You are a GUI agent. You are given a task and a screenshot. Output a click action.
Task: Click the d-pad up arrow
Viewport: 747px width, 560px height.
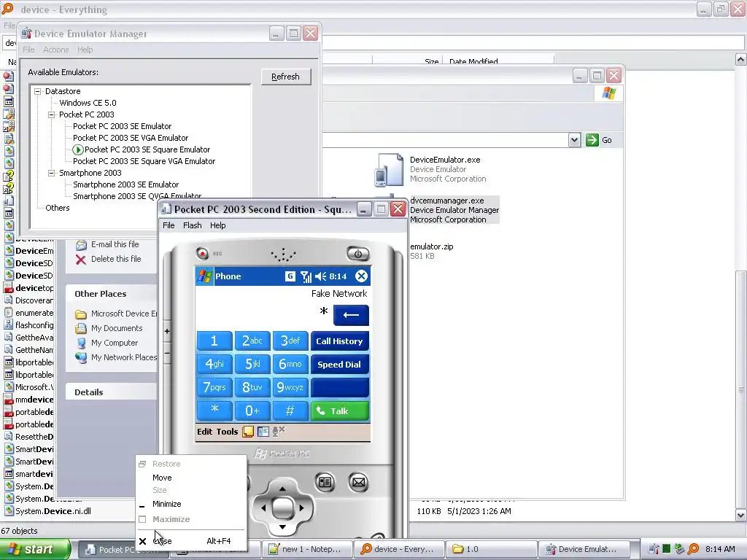click(x=282, y=489)
